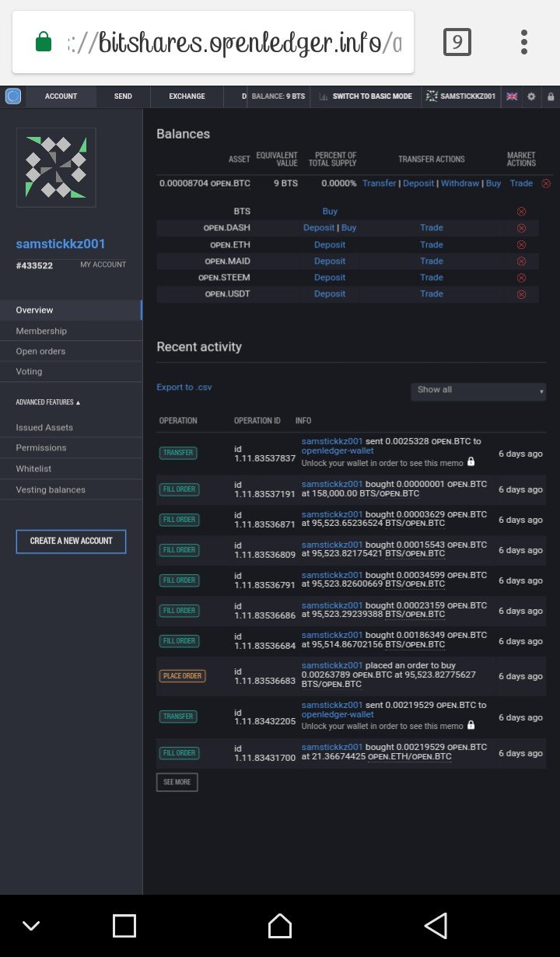Image resolution: width=560 pixels, height=957 pixels.
Task: Click Switch to Basic Mode
Action: 365,96
